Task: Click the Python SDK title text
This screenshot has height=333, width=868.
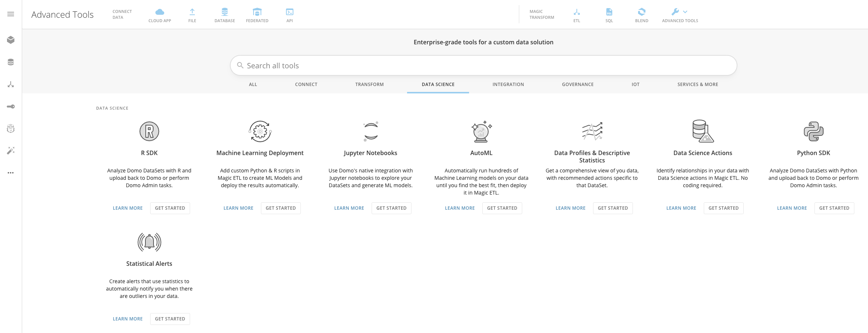Action: 814,153
